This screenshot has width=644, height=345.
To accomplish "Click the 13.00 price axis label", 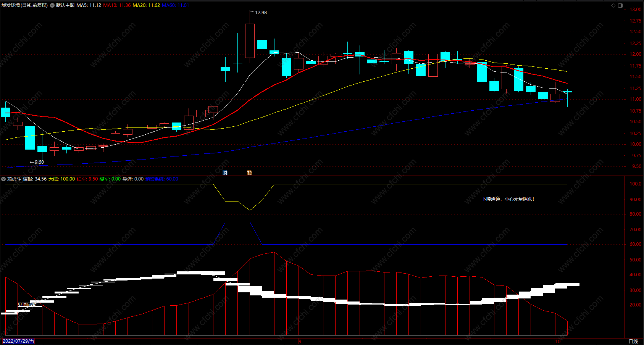I will [x=636, y=10].
